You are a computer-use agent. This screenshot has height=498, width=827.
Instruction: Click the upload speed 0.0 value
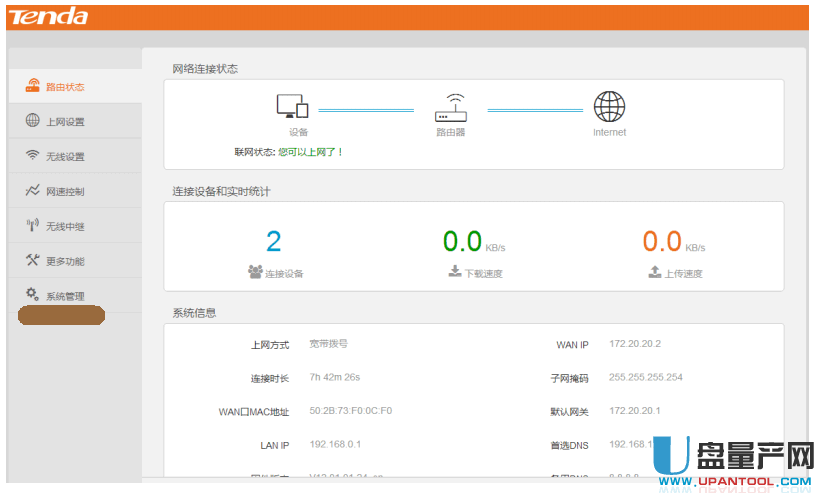click(x=662, y=241)
